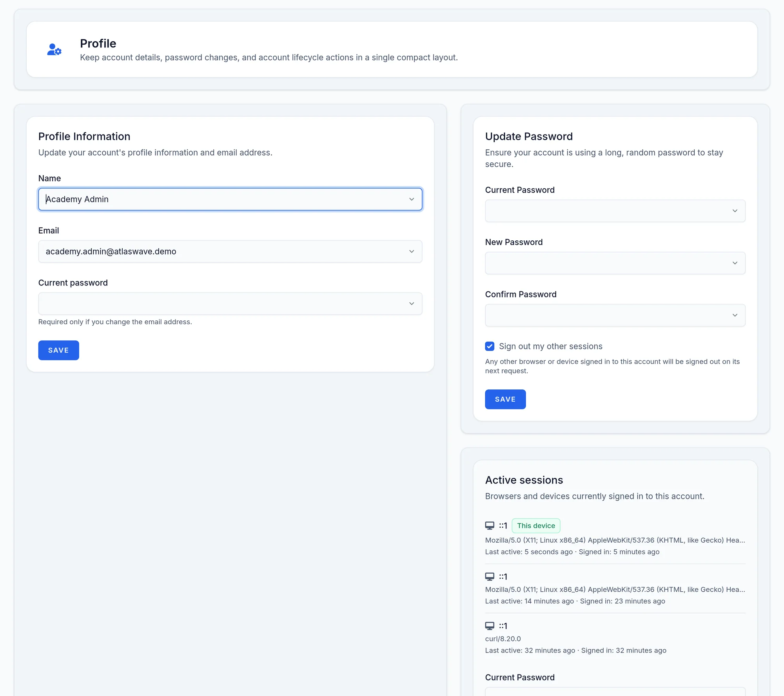Click the curl/8.20.0 user agent text
The image size is (784, 696).
(503, 639)
